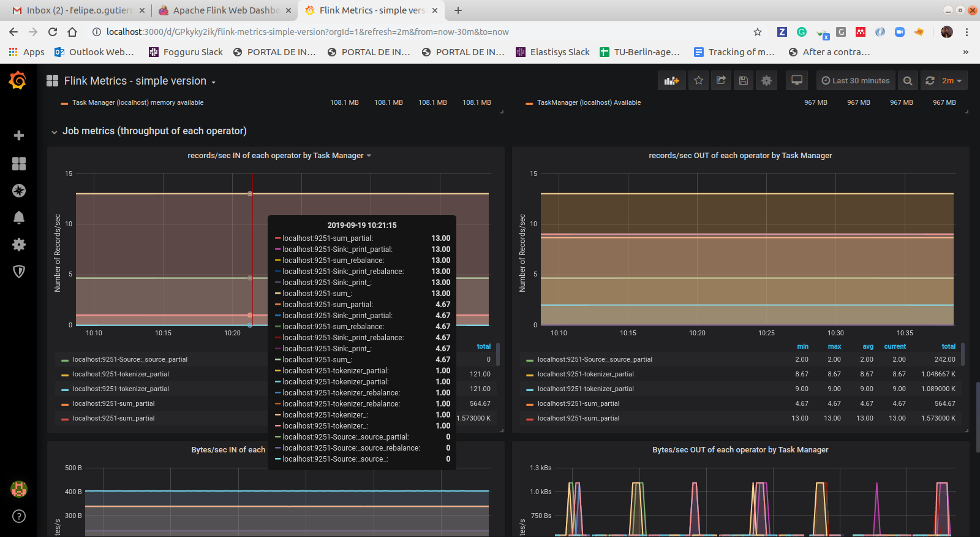Open dashboard settings gear in toolbar
Image resolution: width=980 pixels, height=537 pixels.
[x=766, y=81]
